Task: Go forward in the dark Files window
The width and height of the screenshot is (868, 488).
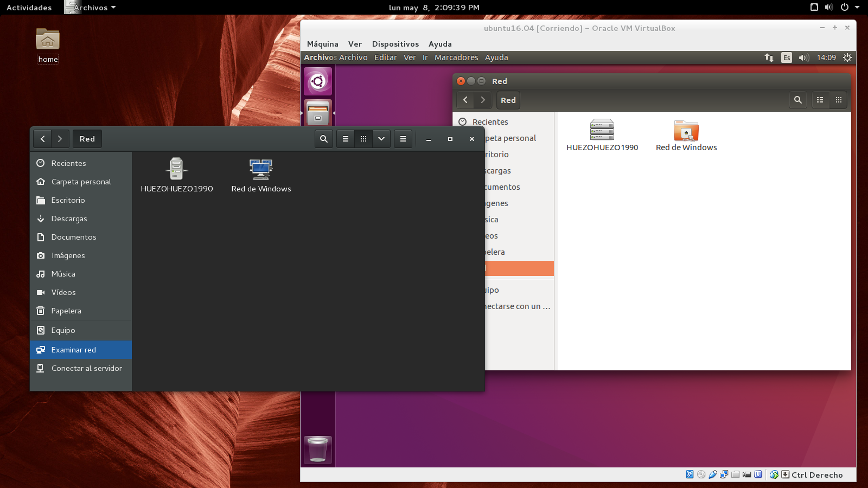Action: click(x=60, y=139)
